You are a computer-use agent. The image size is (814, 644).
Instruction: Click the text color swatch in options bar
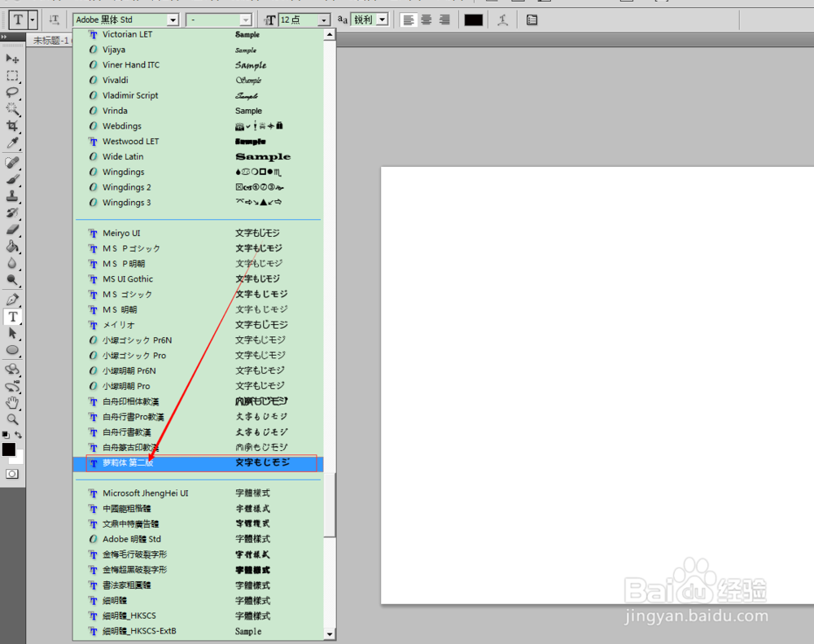click(474, 20)
